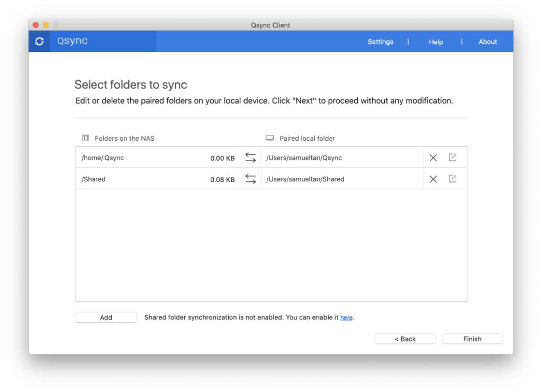Viewport: 542px width, 392px height.
Task: Click the /Users/samueltan/Shared local path
Action: (x=305, y=179)
